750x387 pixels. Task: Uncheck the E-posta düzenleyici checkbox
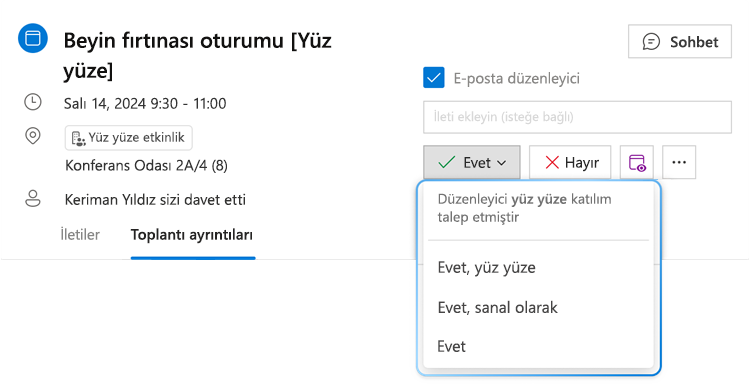pos(434,78)
